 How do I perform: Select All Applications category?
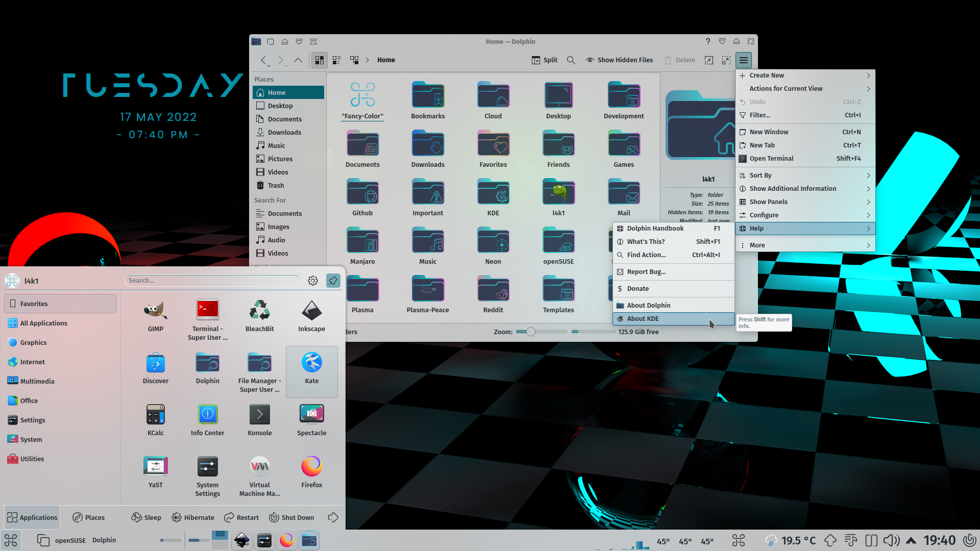[60, 323]
